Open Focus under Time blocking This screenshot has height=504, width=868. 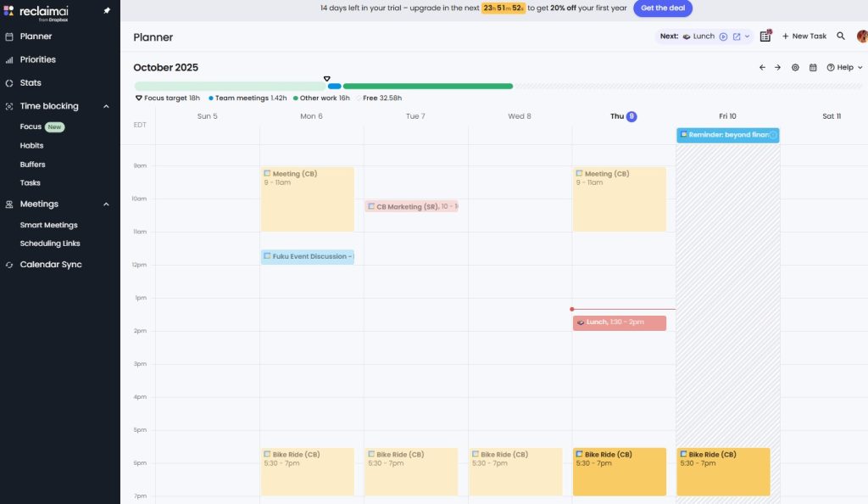point(31,126)
